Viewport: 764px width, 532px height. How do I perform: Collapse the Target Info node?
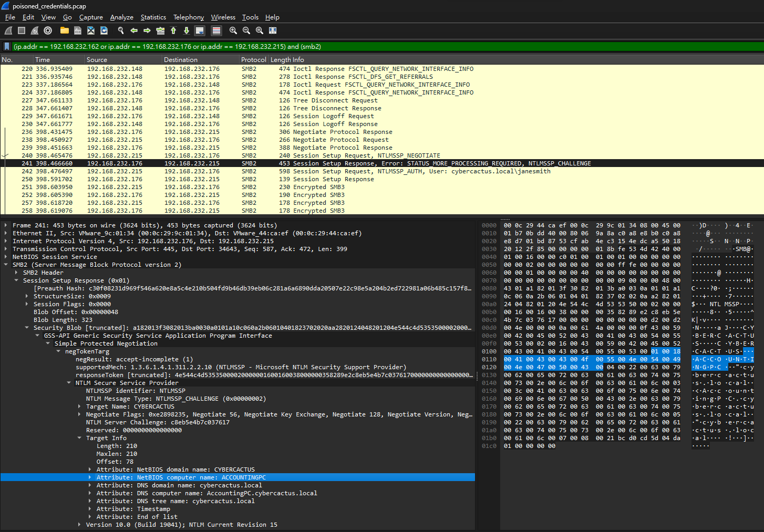click(x=79, y=438)
